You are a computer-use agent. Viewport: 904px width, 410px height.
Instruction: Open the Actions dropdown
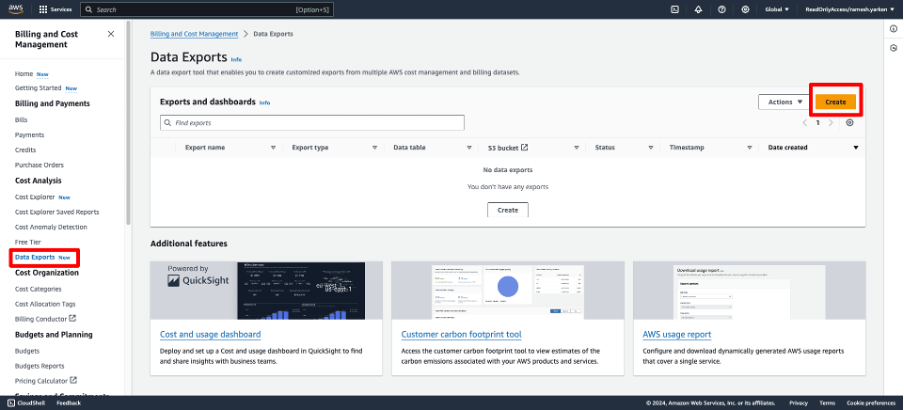coord(784,102)
